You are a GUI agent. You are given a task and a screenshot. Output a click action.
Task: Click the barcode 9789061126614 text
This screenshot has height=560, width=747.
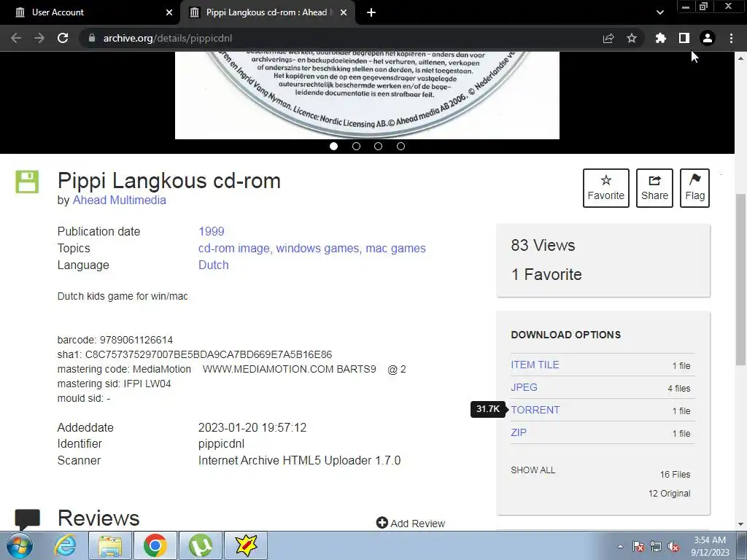115,340
